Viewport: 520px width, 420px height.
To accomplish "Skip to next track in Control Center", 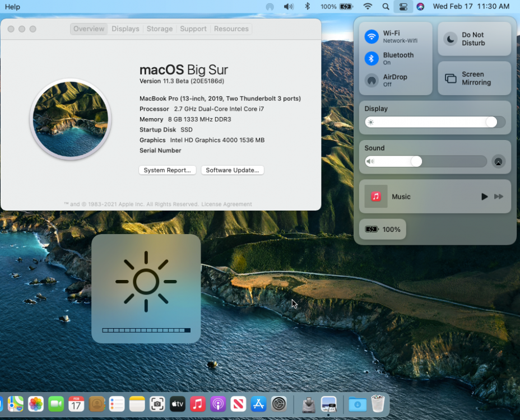I will [x=499, y=197].
